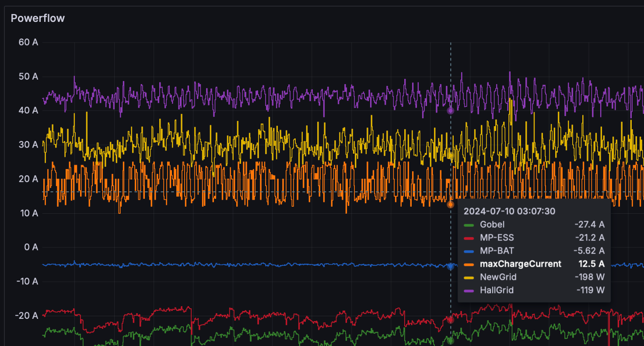Click the yellow NewGrid data point on crosshair

(451, 155)
